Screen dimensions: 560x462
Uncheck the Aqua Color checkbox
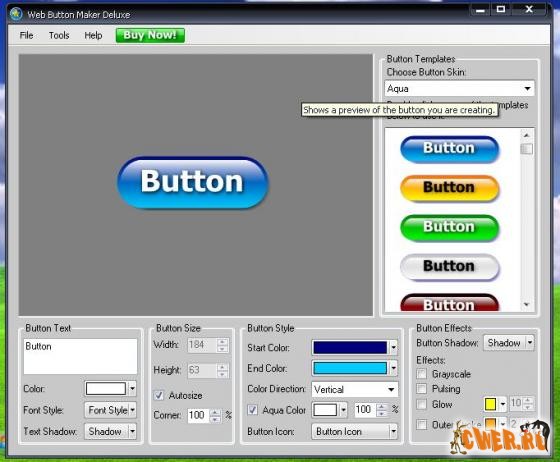[252, 410]
